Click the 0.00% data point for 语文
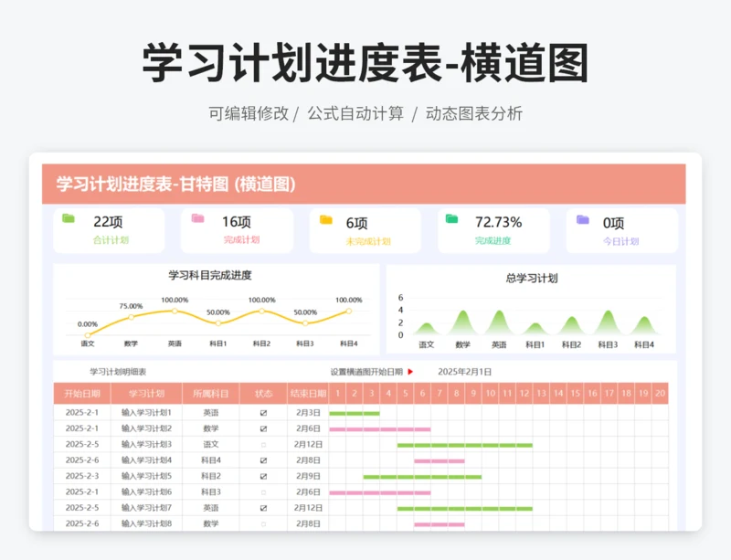 coord(88,334)
